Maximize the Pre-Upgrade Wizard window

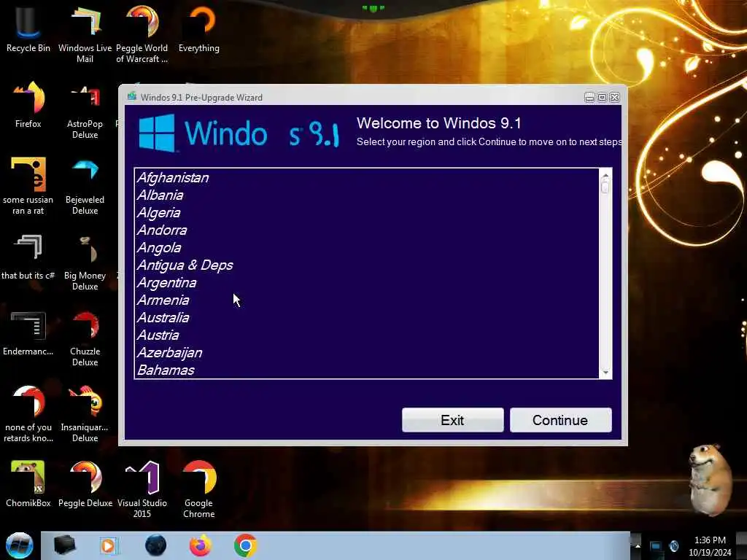(602, 98)
